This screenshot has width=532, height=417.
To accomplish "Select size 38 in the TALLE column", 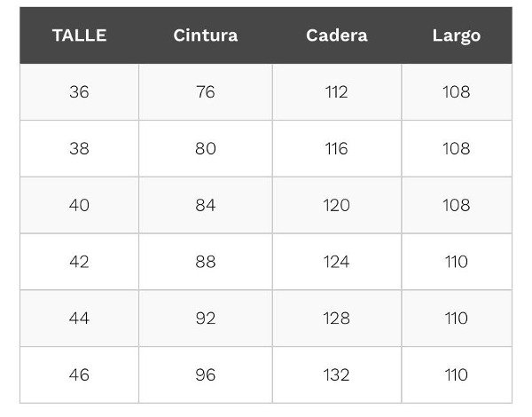I will [79, 148].
